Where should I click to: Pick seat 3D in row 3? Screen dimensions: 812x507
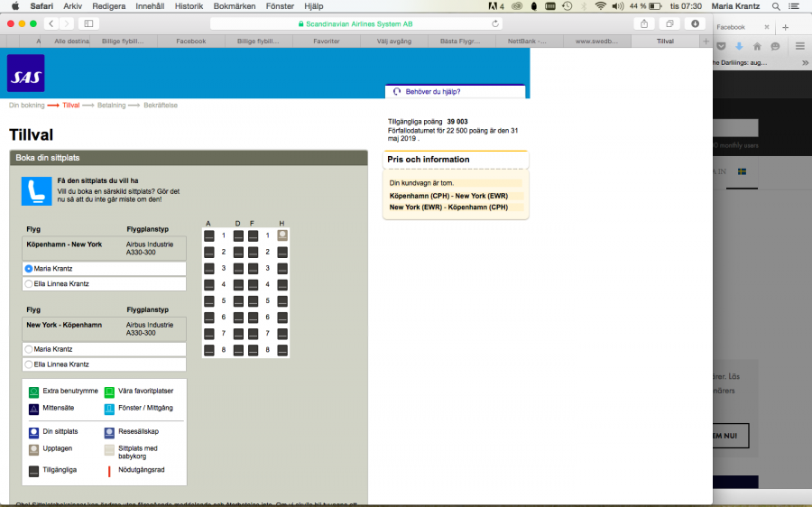pyautogui.click(x=238, y=269)
